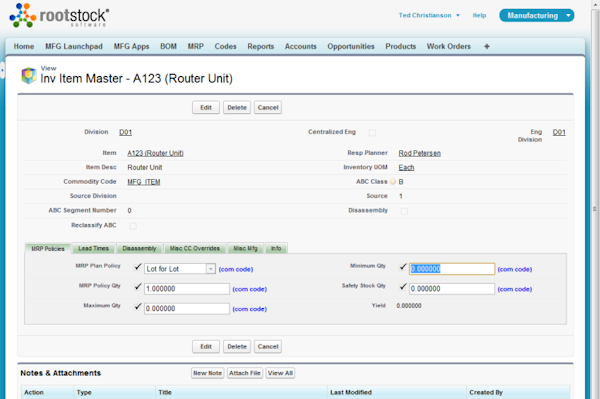Click the ABC Class help icon
Viewport: 600px width, 399px height.
393,182
